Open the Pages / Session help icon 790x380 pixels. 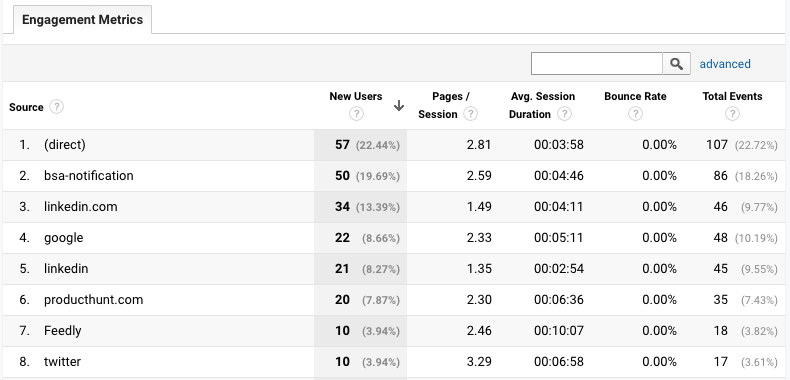[x=470, y=114]
